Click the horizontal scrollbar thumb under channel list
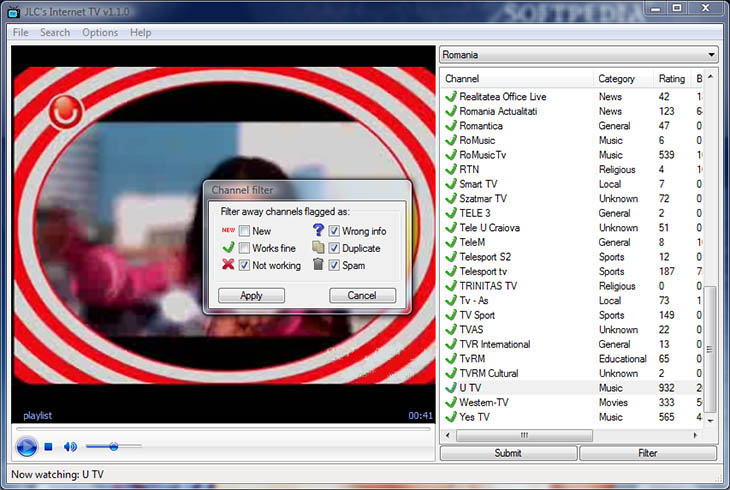Viewport: 730px width, 490px height. tap(524, 436)
